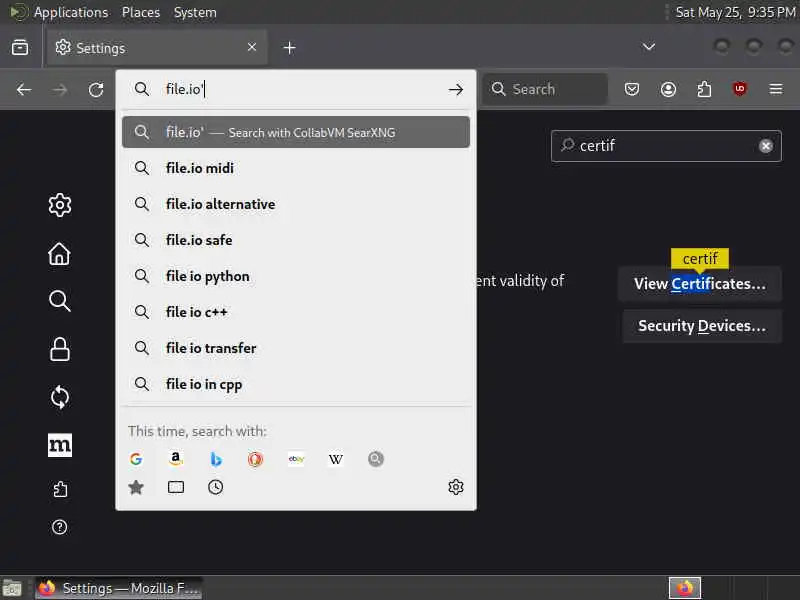Viewport: 800px width, 600px height.
Task: Open the Places menu
Action: pyautogui.click(x=141, y=12)
